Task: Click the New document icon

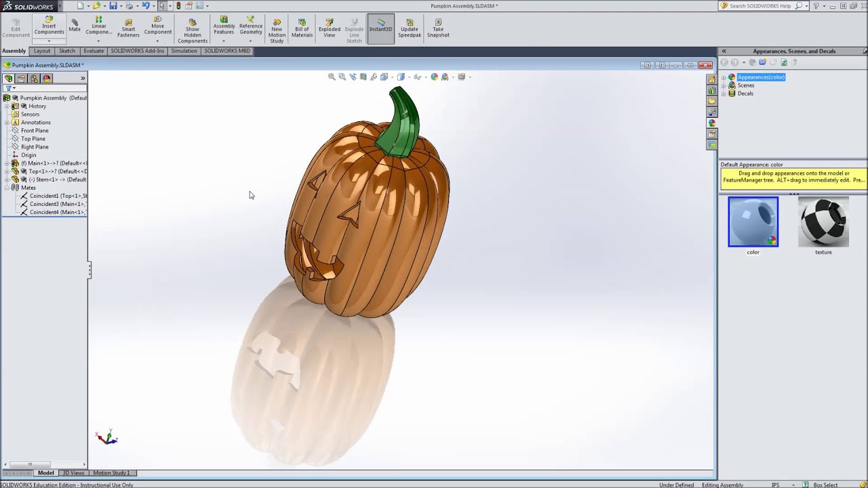Action: point(80,5)
